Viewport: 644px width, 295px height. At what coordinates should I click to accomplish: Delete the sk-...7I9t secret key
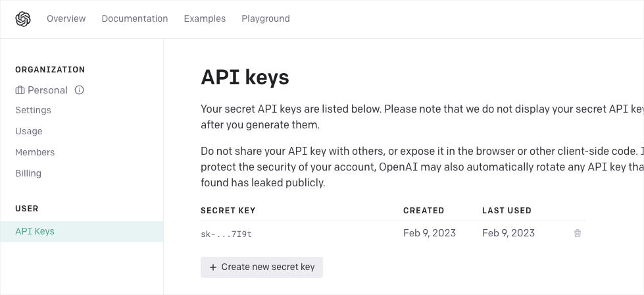tap(578, 233)
